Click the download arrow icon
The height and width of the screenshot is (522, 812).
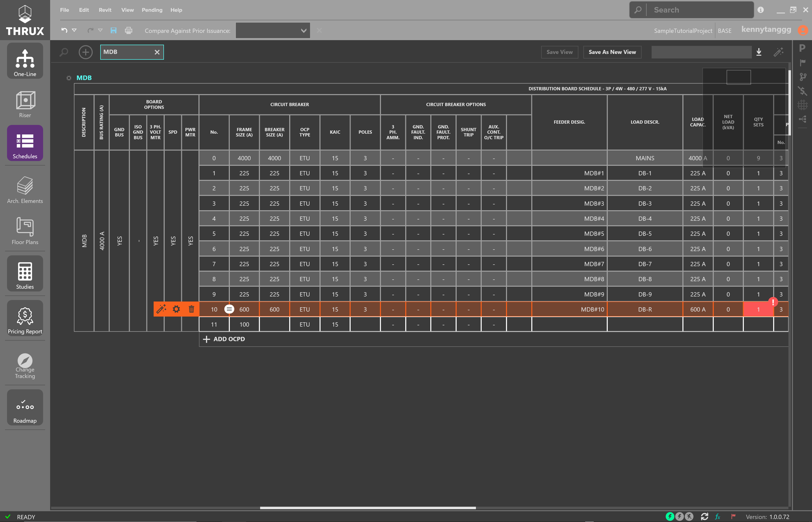[x=759, y=52]
